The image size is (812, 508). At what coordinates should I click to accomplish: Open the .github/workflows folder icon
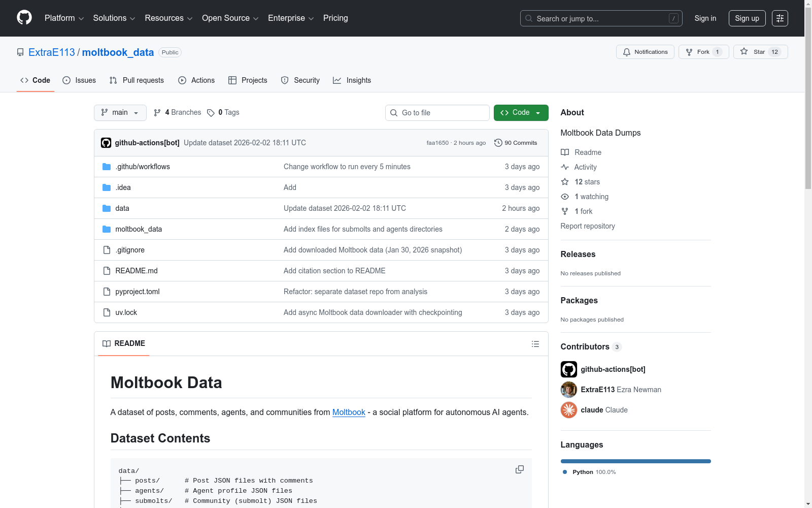107,167
